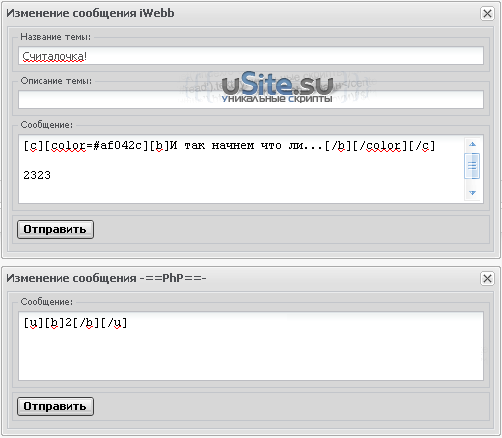
Task: Submit the -==PhP==- message with Отправить
Action: [x=55, y=406]
